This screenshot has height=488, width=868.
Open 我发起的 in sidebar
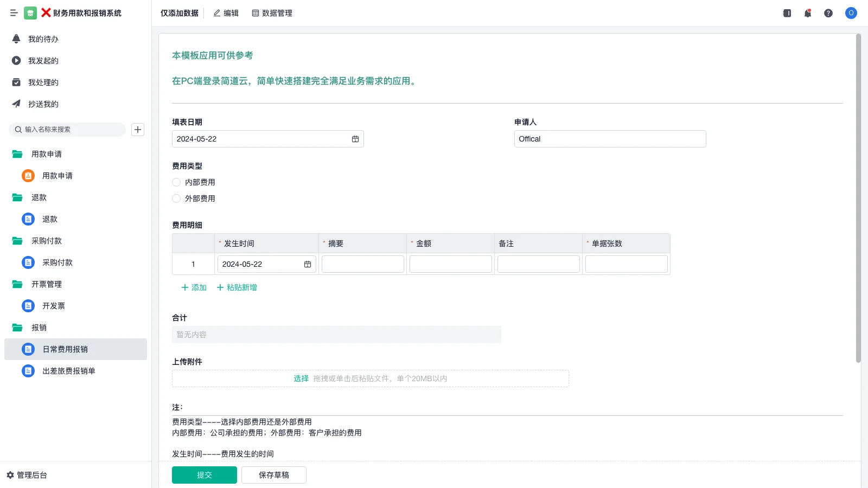[75, 61]
